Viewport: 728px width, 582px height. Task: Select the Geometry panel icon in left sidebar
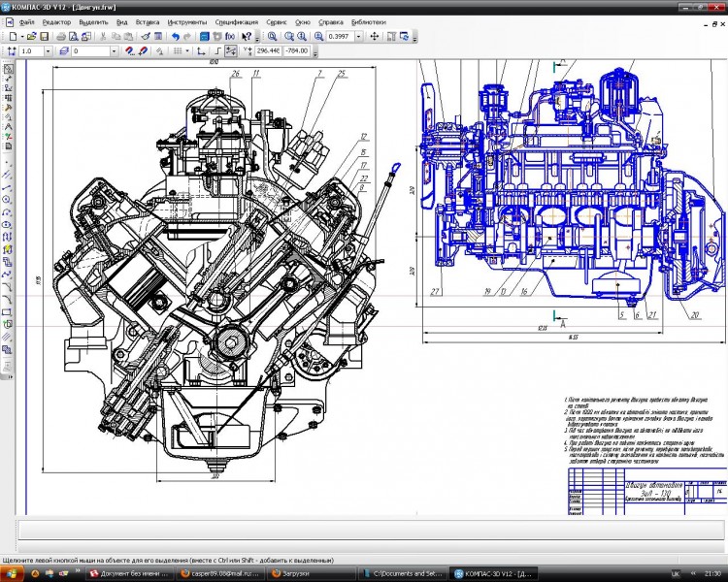[8, 69]
